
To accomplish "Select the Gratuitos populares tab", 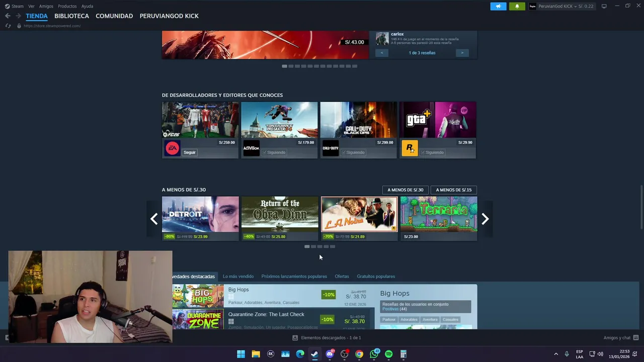I will tap(376, 277).
